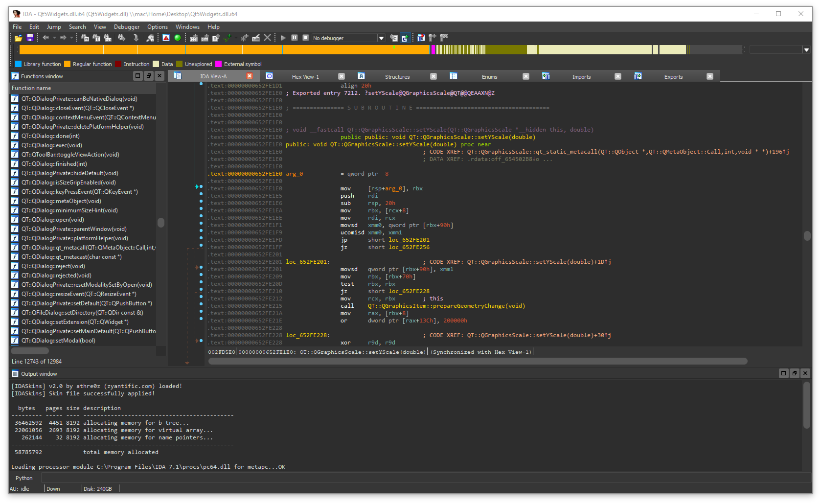Close the Functions window panel

pyautogui.click(x=160, y=75)
